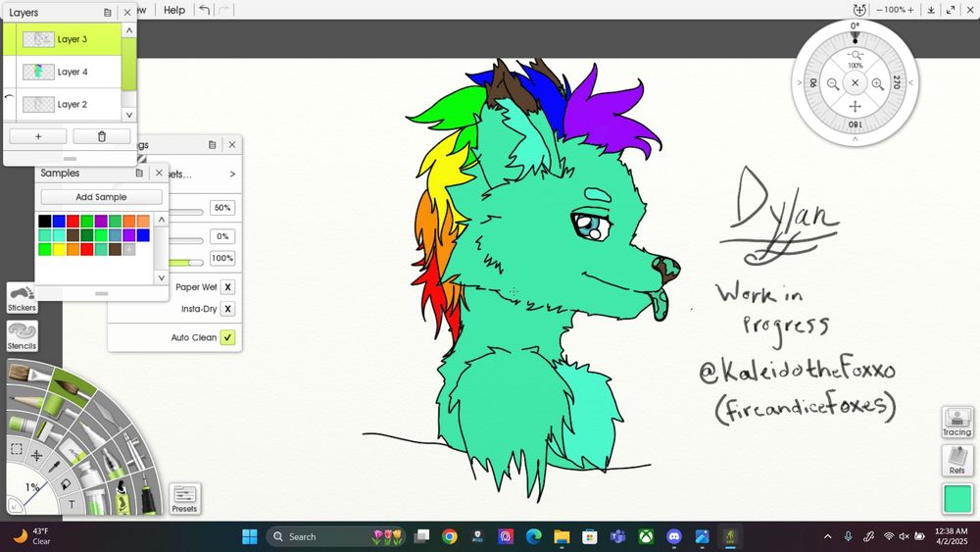Screen dimensions: 980x552
Task: Delete layer with trash button
Action: click(102, 136)
